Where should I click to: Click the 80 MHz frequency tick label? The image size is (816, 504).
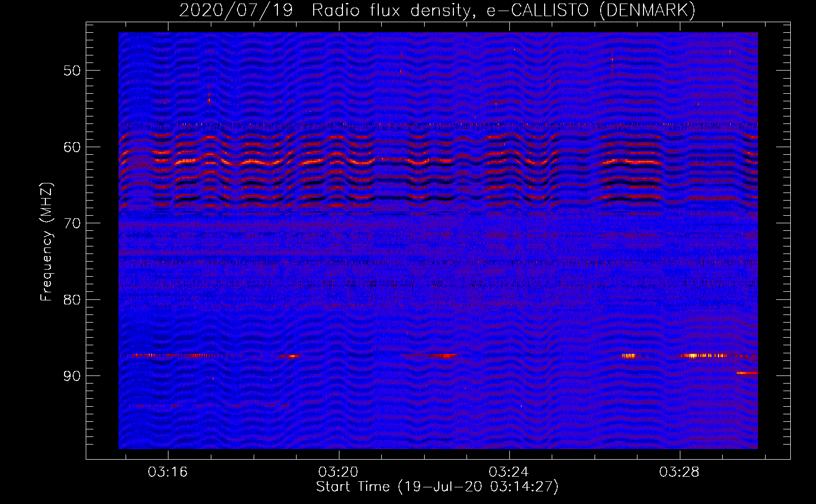tap(72, 300)
